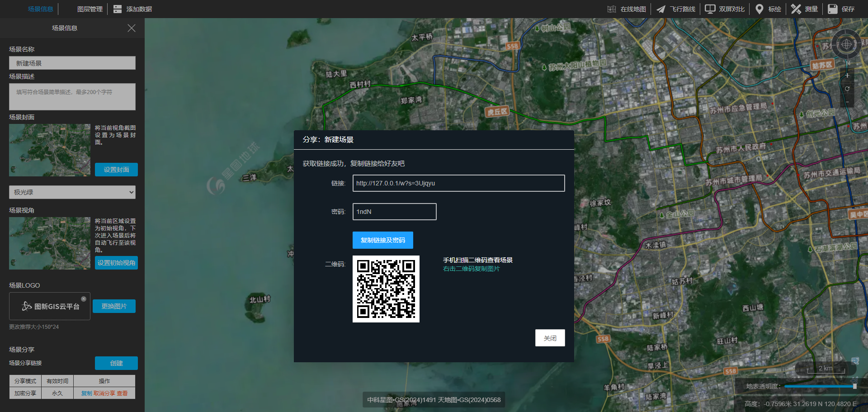
Task: Reset map view with the refresh icon
Action: (847, 89)
